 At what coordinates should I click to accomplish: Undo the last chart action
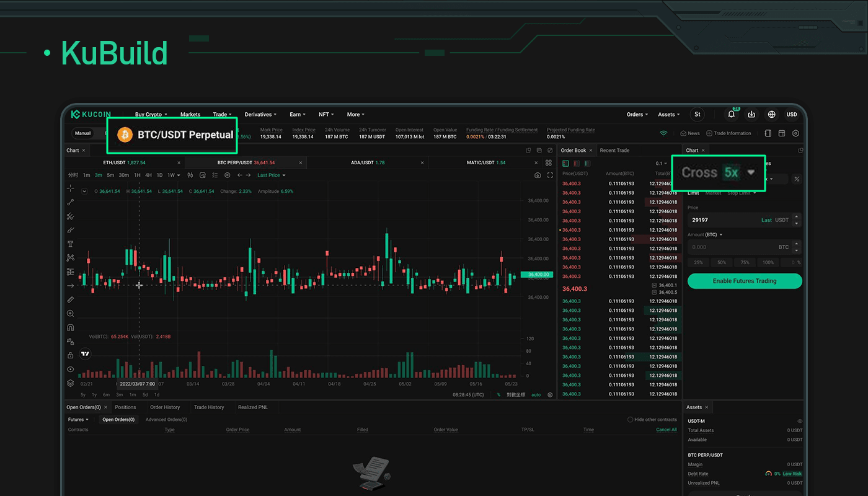pos(240,175)
